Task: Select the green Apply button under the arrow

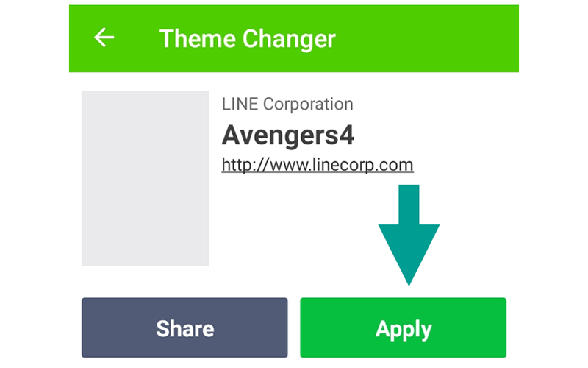Action: coord(403,328)
